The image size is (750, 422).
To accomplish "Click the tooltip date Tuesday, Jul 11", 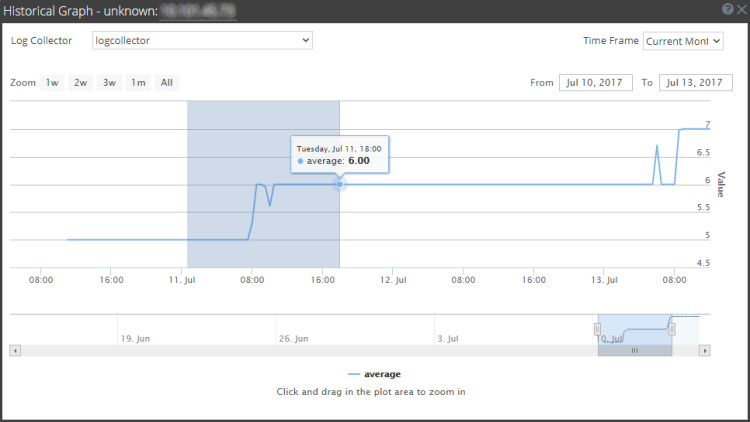I will (x=339, y=149).
